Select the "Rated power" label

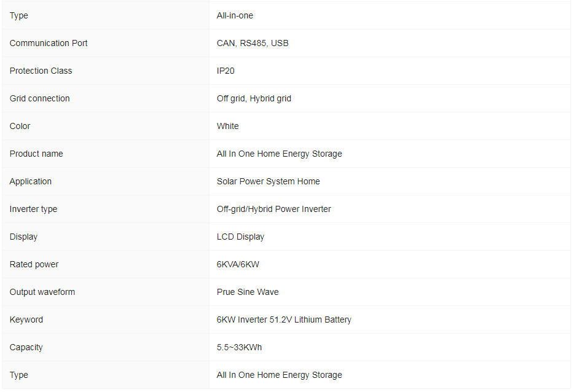pyautogui.click(x=34, y=264)
